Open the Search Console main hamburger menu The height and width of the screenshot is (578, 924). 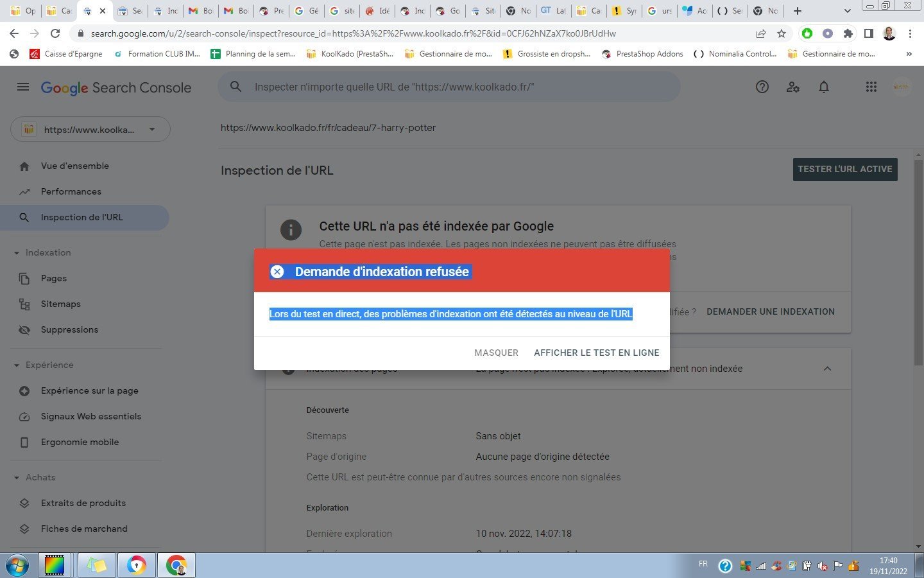(23, 87)
